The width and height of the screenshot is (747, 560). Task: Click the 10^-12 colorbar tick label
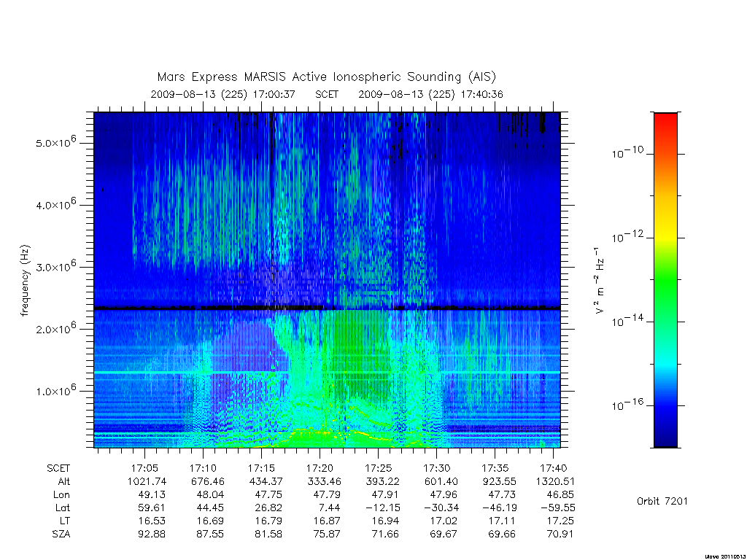[x=627, y=236]
